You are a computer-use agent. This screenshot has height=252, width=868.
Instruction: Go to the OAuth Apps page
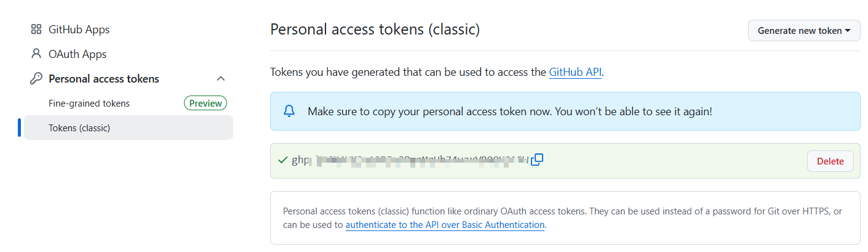[78, 54]
